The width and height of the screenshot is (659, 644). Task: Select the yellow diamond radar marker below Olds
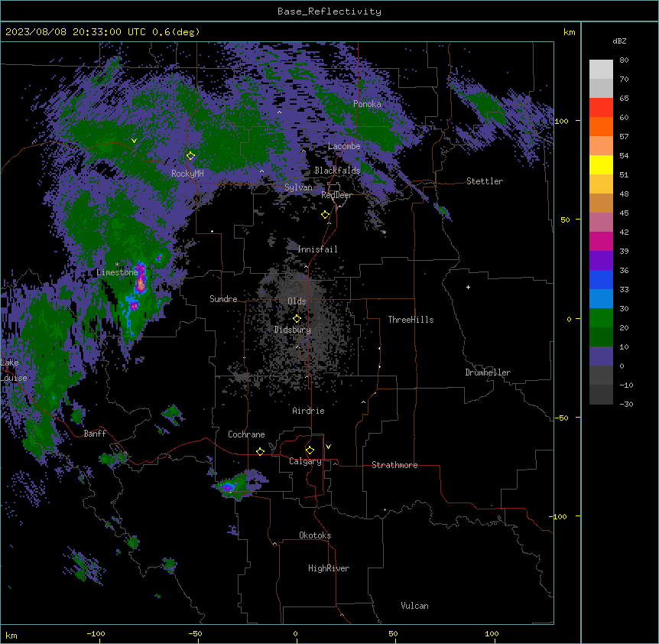(297, 319)
